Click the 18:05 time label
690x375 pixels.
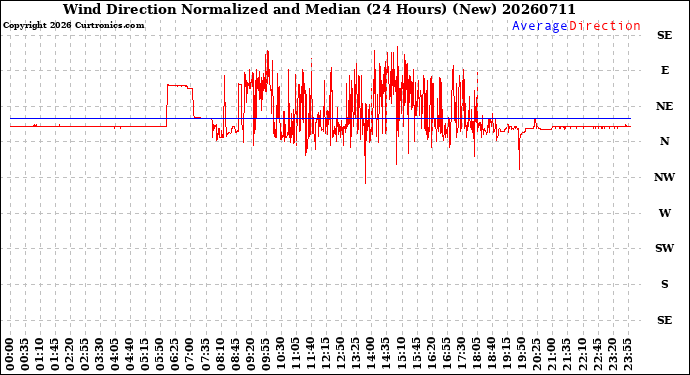tap(476, 354)
